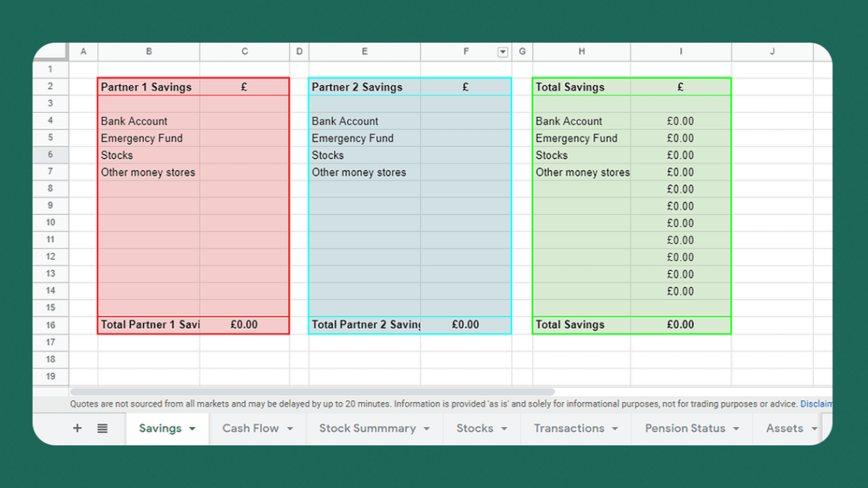Open the Cash Flow tab dropdown arrow
Image resolution: width=868 pixels, height=488 pixels.
coord(290,429)
